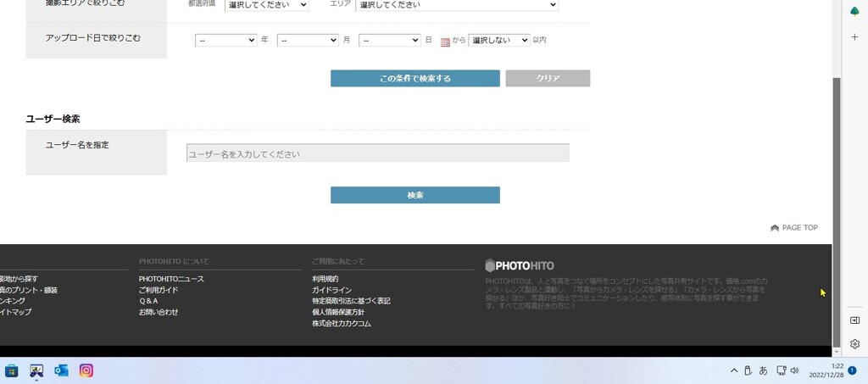Click the plus icon in browser sidebar
The image size is (868, 384).
point(854,37)
